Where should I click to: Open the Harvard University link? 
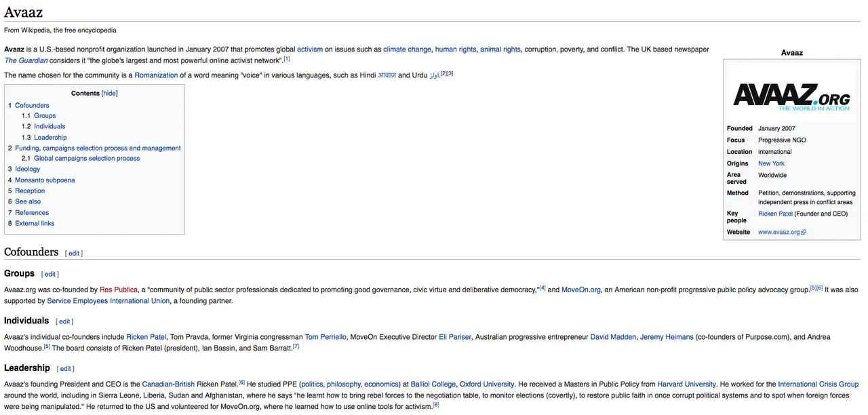coord(688,384)
